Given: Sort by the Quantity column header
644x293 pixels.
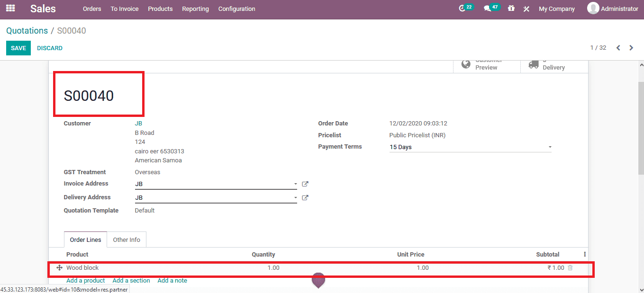Looking at the screenshot, I should (263, 255).
